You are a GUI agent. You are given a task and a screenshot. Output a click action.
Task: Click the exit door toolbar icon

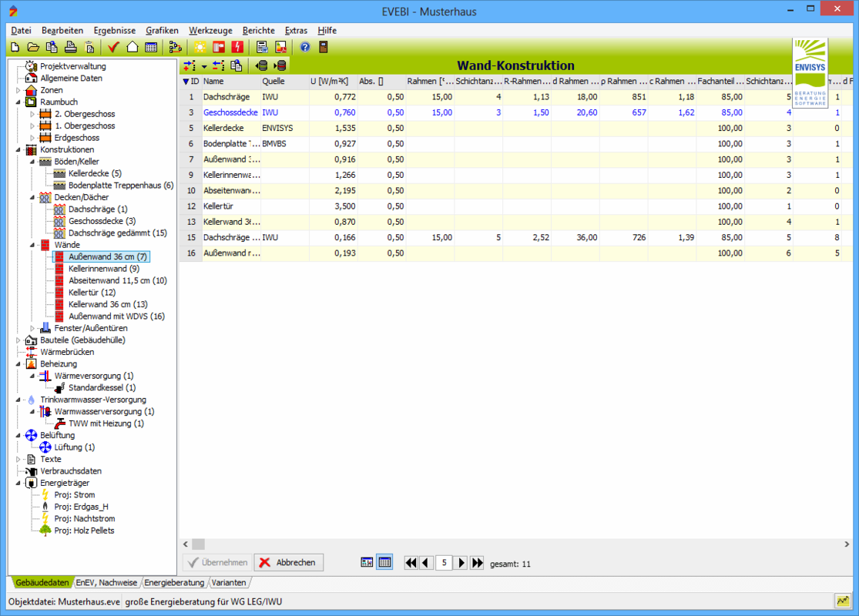click(324, 47)
